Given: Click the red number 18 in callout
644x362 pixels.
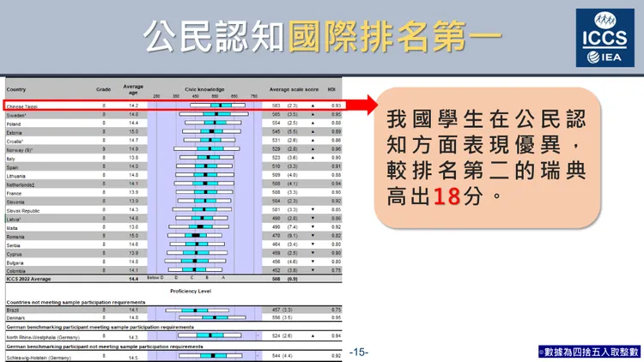Looking at the screenshot, I should [447, 196].
